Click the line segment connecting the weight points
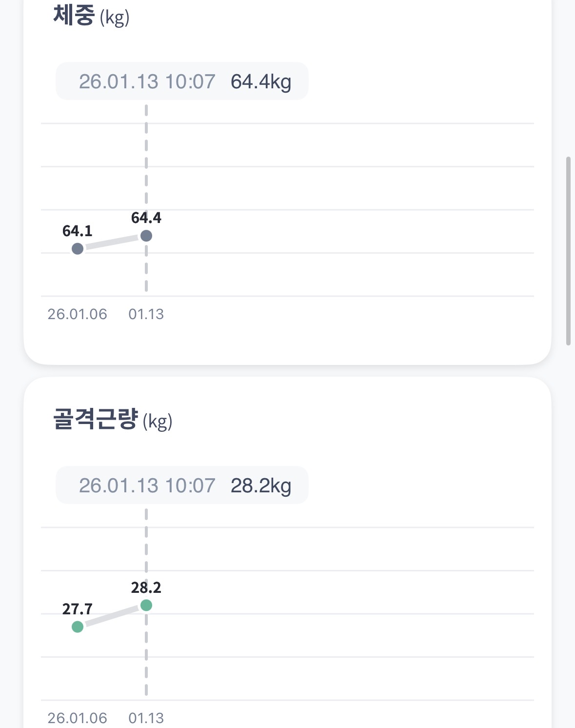The image size is (575, 728). 112,243
